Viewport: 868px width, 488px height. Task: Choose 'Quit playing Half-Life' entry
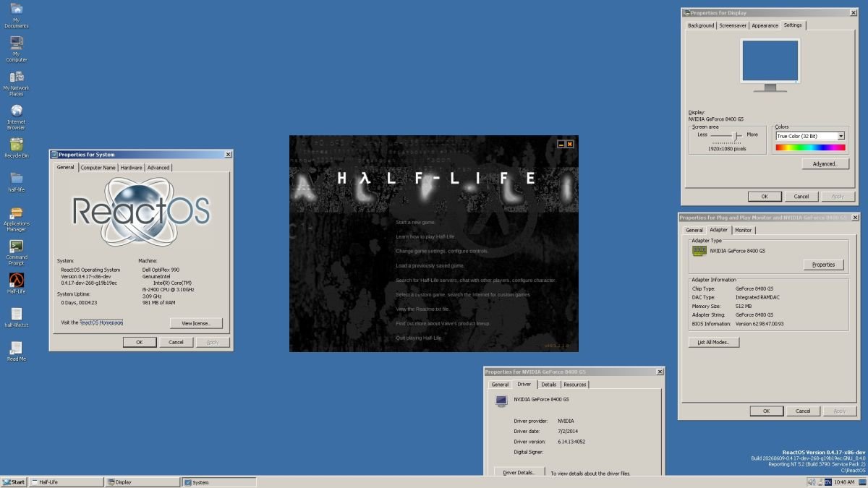(x=418, y=338)
